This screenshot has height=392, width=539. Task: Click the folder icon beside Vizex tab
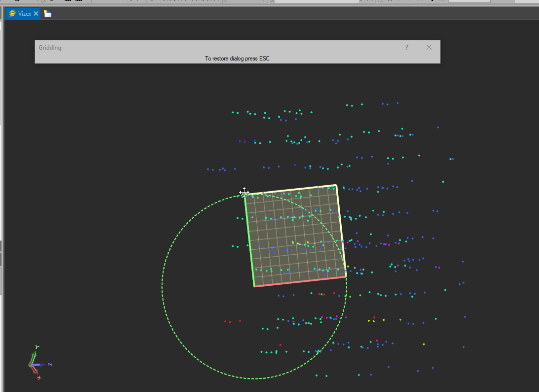[47, 14]
